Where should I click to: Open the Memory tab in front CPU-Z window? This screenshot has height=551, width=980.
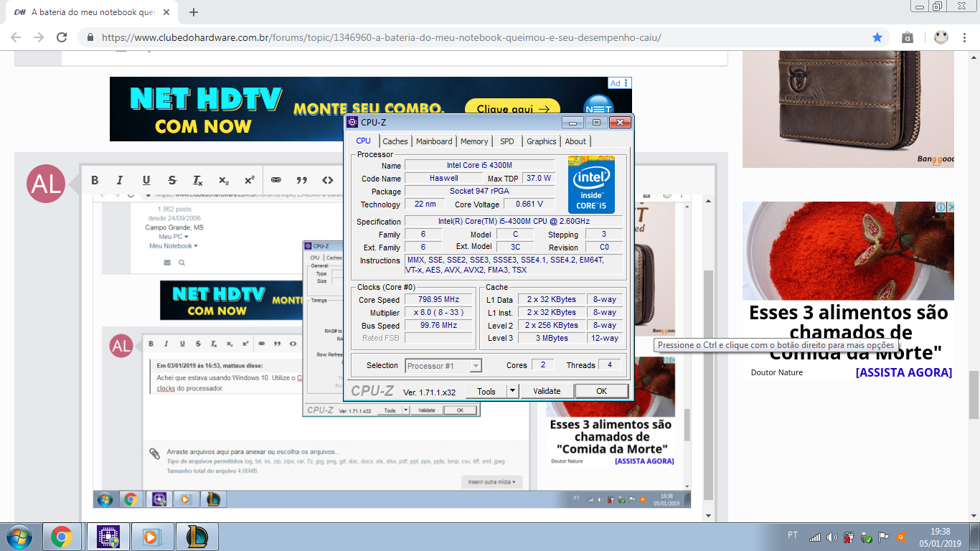474,141
